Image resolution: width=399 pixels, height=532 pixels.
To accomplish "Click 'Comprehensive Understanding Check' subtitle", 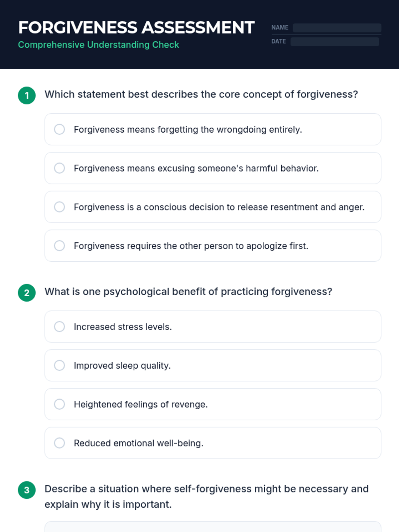I will tap(98, 45).
